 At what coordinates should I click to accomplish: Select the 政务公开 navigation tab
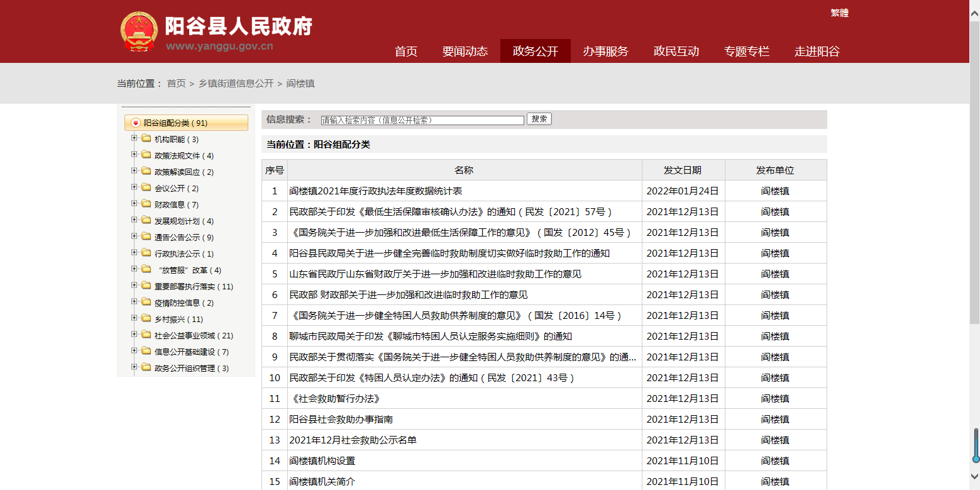pos(536,52)
